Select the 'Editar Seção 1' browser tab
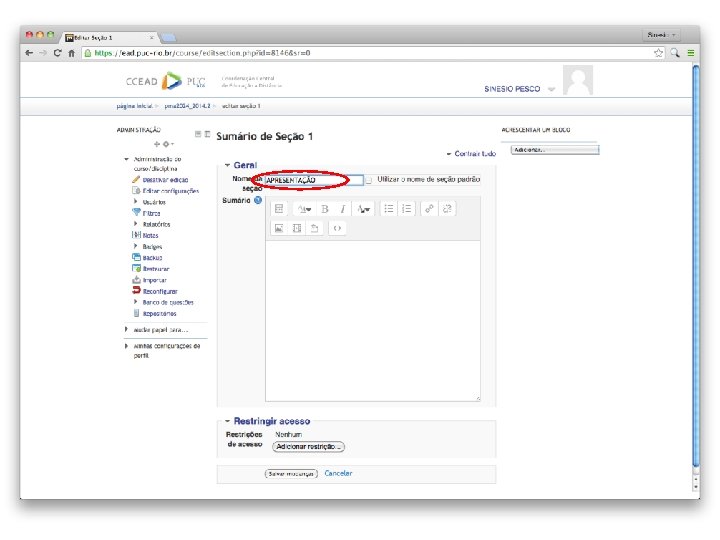The width and height of the screenshot is (720, 540). 109,38
